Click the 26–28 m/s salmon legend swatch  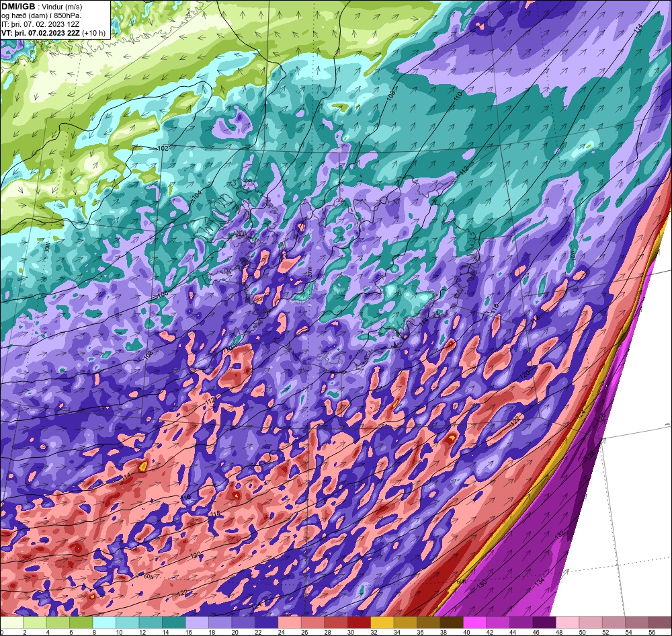click(x=313, y=623)
